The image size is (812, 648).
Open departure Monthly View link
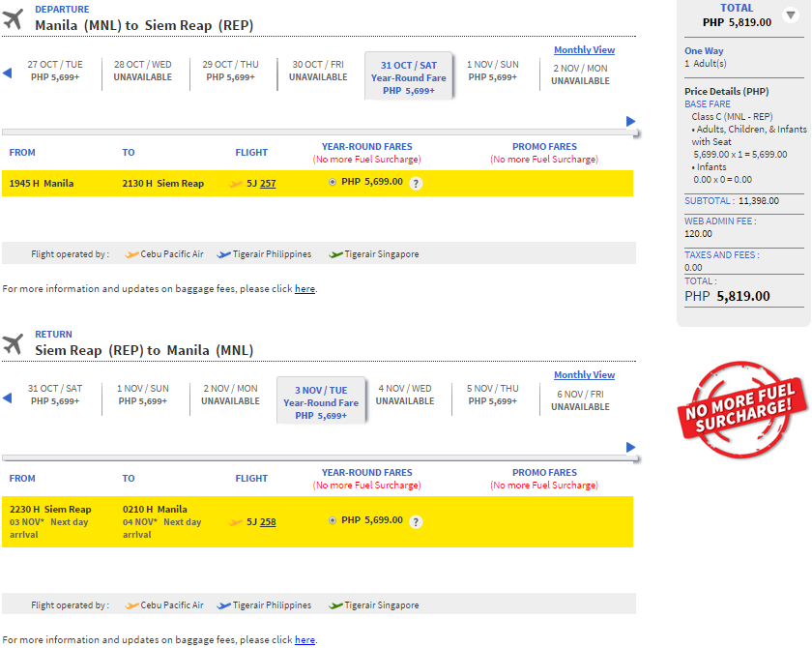(584, 50)
